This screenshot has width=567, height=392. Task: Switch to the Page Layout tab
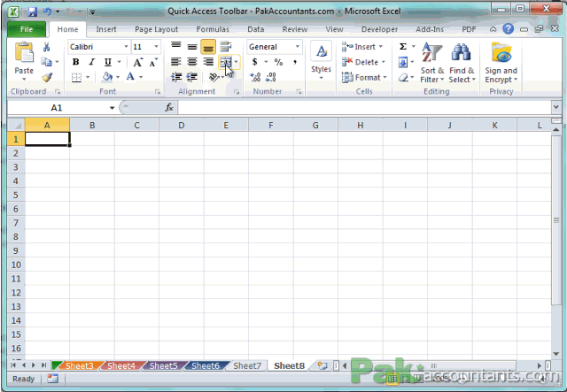(x=156, y=29)
